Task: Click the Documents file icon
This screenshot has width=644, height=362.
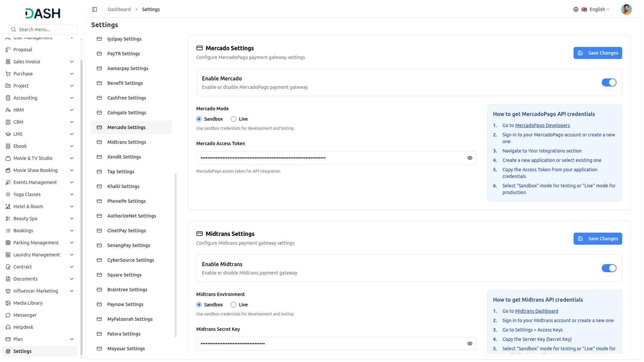Action: [x=8, y=279]
